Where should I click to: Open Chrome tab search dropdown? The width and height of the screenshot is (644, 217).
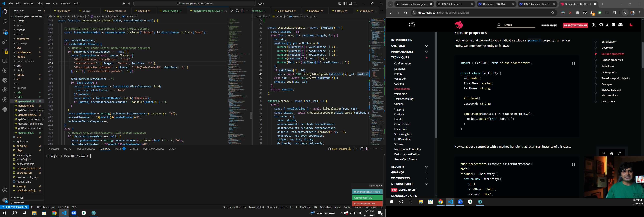tap(390, 4)
